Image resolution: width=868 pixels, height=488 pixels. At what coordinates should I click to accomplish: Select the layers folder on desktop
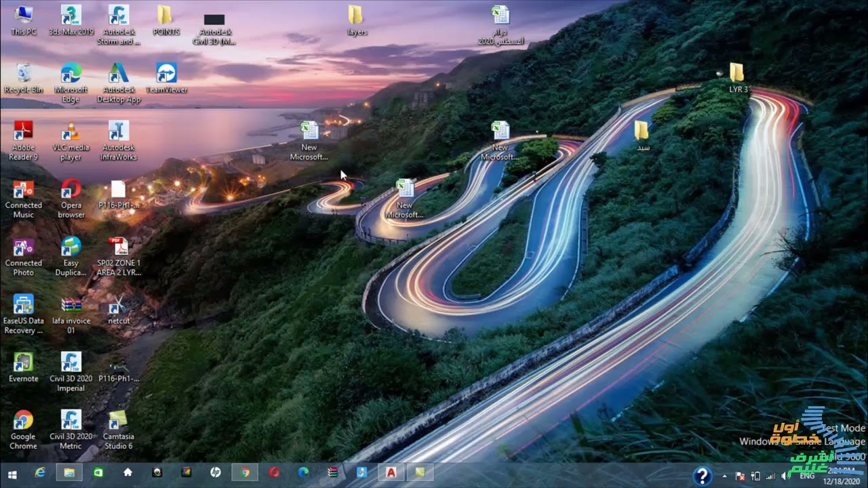(x=357, y=20)
